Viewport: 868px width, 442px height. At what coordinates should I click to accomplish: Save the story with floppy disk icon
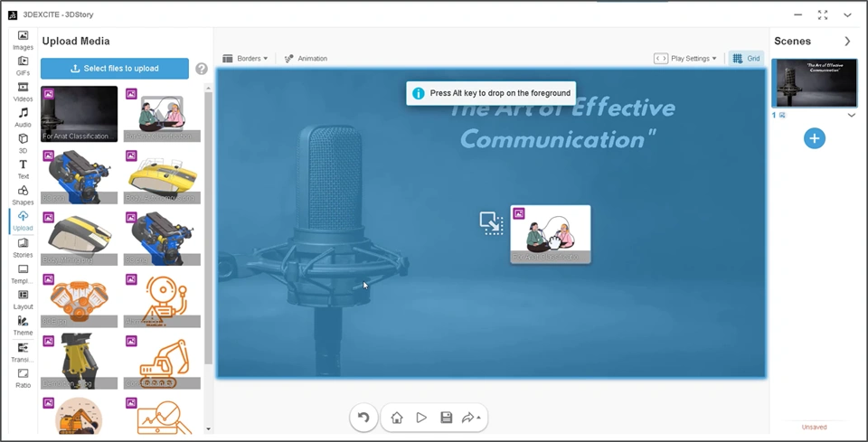446,418
